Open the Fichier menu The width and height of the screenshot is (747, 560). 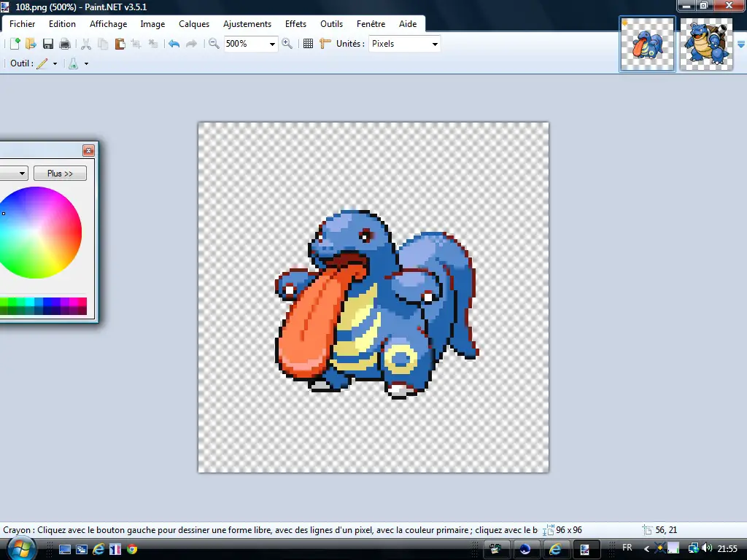tap(23, 24)
